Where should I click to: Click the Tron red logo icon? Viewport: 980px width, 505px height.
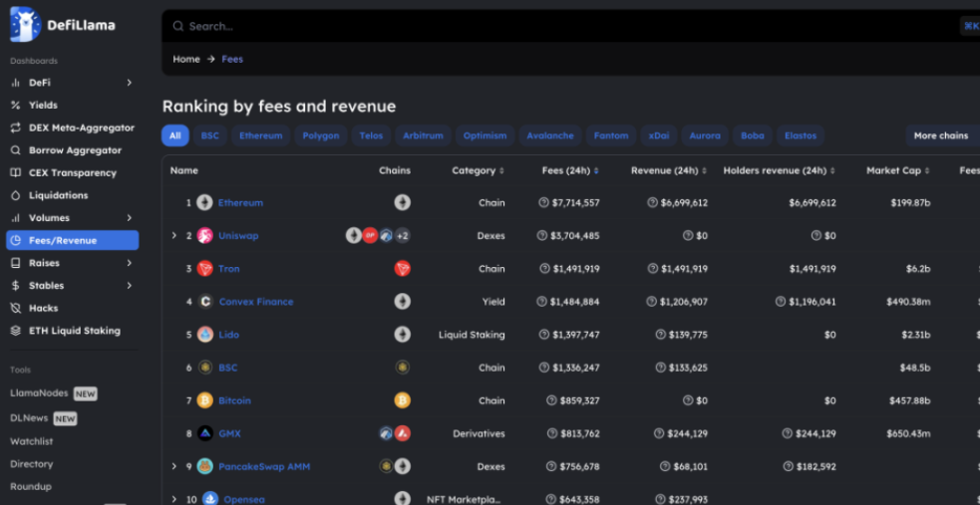[x=204, y=269]
